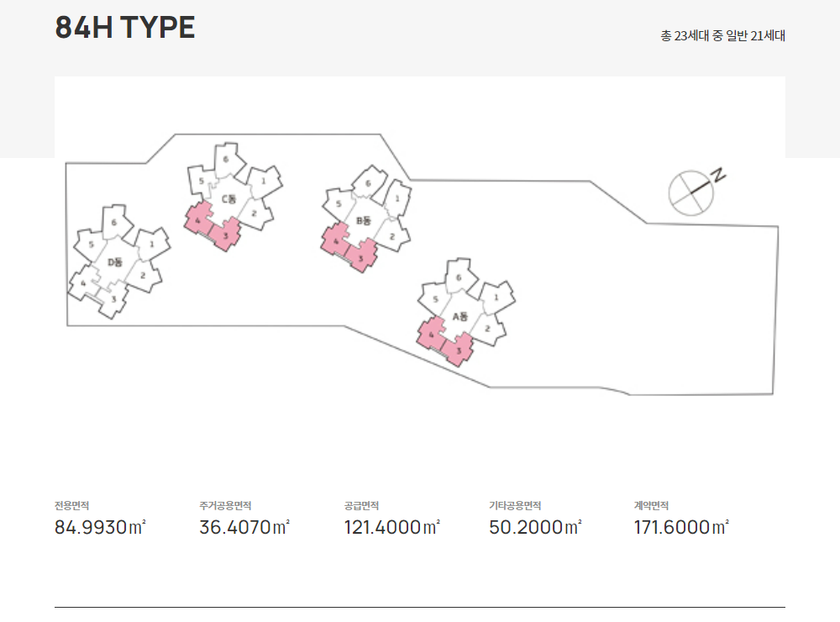
Task: Click the 기타공용면적 50.2000㎡ value
Action: [535, 527]
